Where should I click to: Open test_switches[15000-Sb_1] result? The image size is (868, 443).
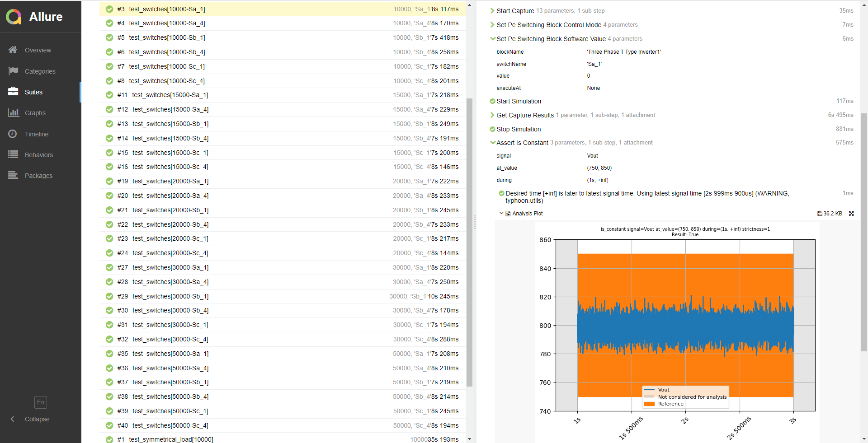click(x=283, y=124)
